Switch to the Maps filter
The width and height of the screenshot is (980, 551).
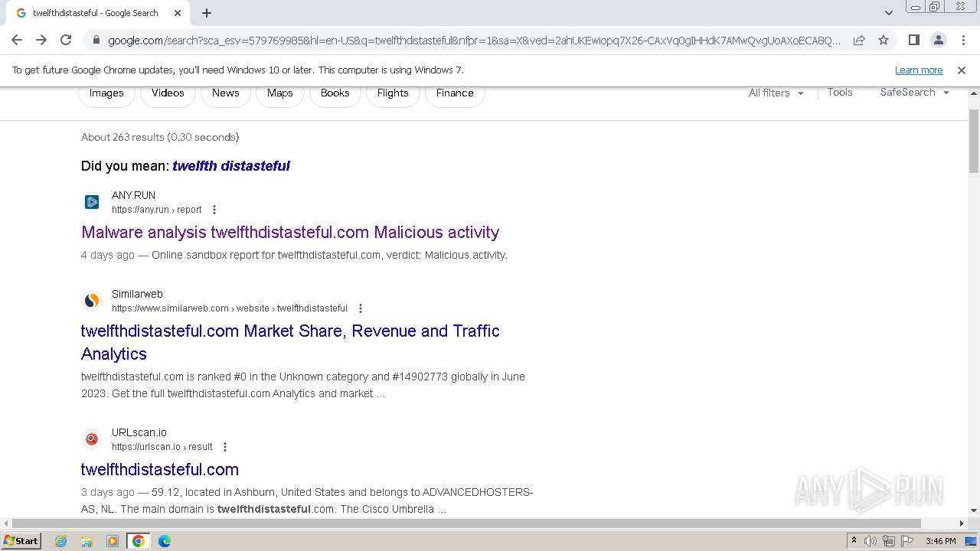[x=280, y=93]
